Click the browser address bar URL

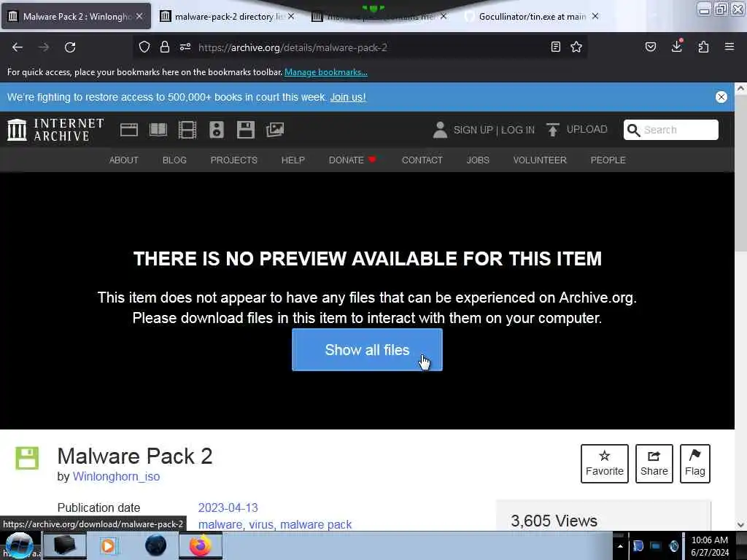(293, 47)
